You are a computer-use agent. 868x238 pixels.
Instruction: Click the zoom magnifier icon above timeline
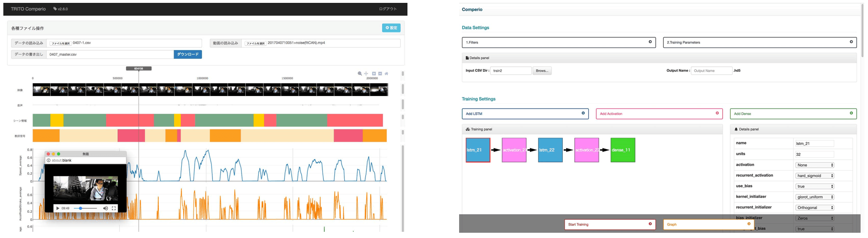tap(360, 74)
